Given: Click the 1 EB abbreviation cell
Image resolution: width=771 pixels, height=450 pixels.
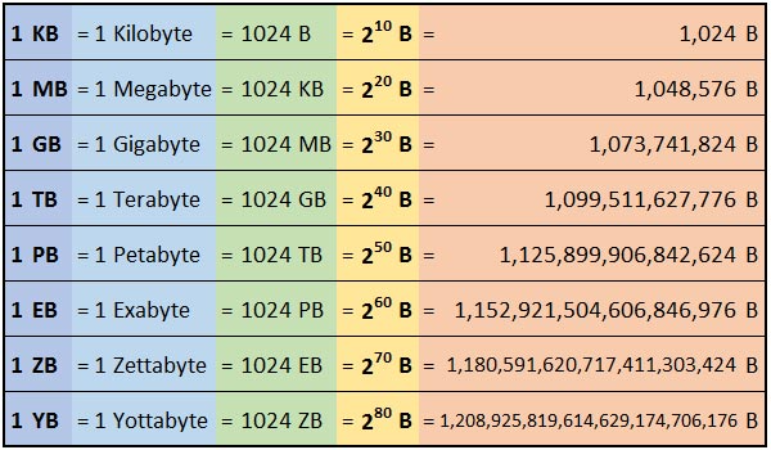Looking at the screenshot, I should [x=38, y=309].
